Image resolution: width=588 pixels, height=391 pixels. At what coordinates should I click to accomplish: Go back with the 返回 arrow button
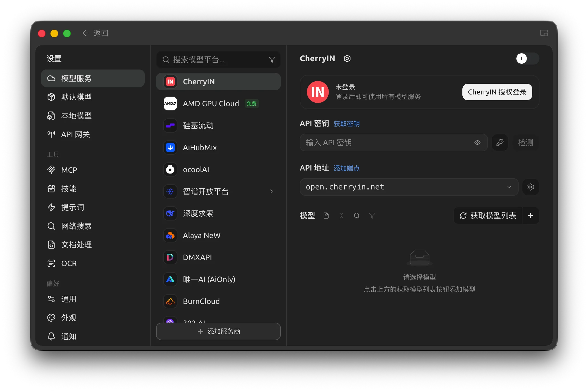(x=95, y=33)
